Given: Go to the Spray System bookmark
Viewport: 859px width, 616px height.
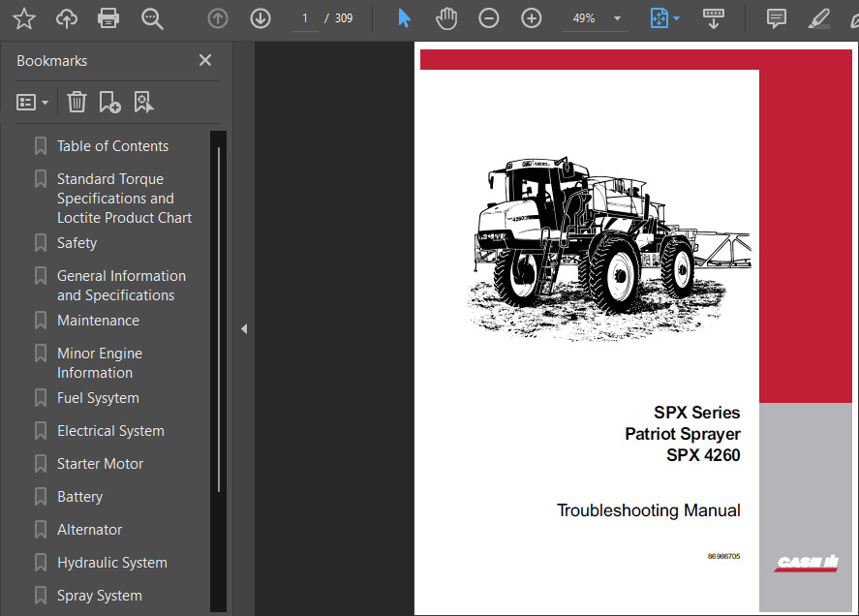Looking at the screenshot, I should pos(99,595).
